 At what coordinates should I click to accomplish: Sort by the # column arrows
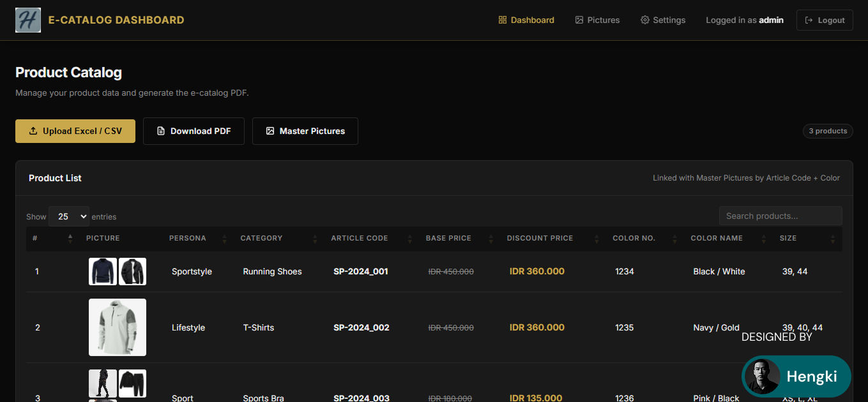pyautogui.click(x=70, y=239)
